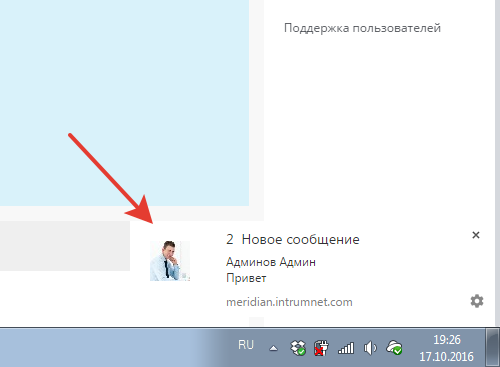Image resolution: width=500 pixels, height=367 pixels.
Task: Open notification settings gear icon
Action: point(477,301)
